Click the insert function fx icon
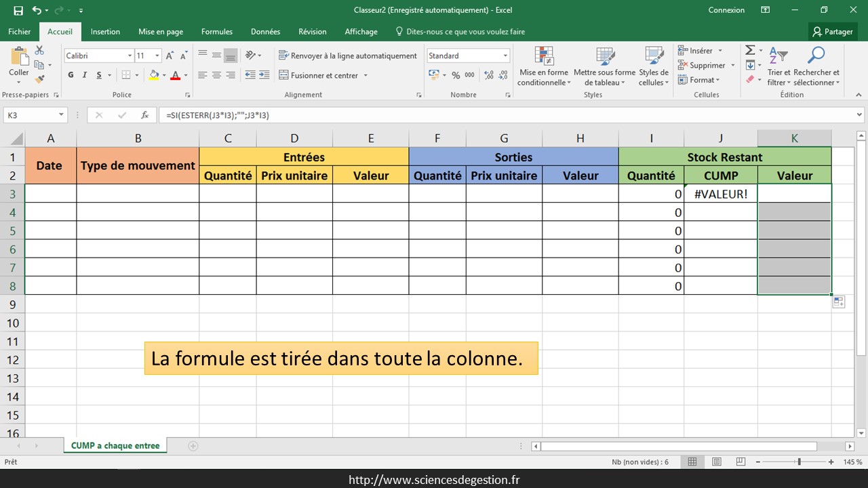The width and height of the screenshot is (868, 488). (x=144, y=115)
